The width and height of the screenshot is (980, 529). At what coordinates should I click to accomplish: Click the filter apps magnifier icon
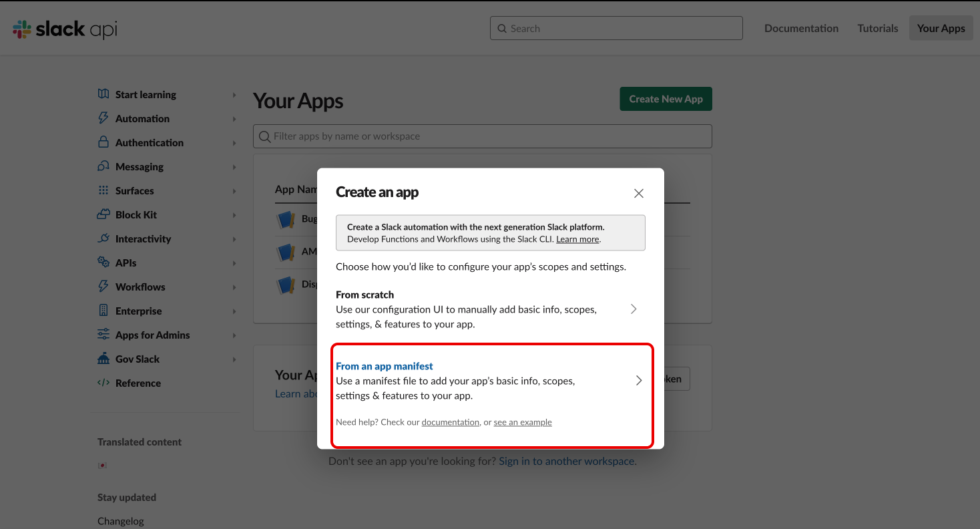[x=264, y=136]
